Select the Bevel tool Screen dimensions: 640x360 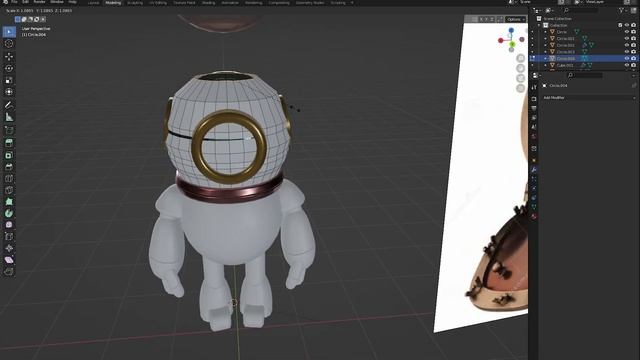coord(9,167)
